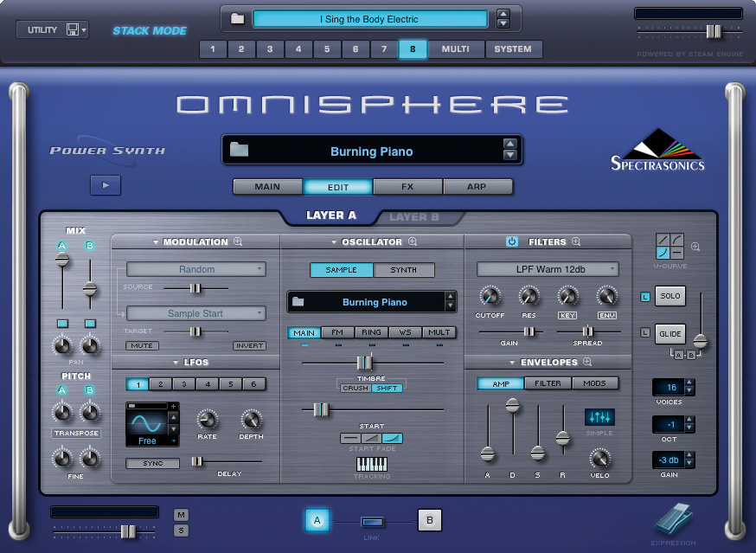Switch to the Layer B tab
Viewport: 756px width, 553px height.
click(x=414, y=217)
